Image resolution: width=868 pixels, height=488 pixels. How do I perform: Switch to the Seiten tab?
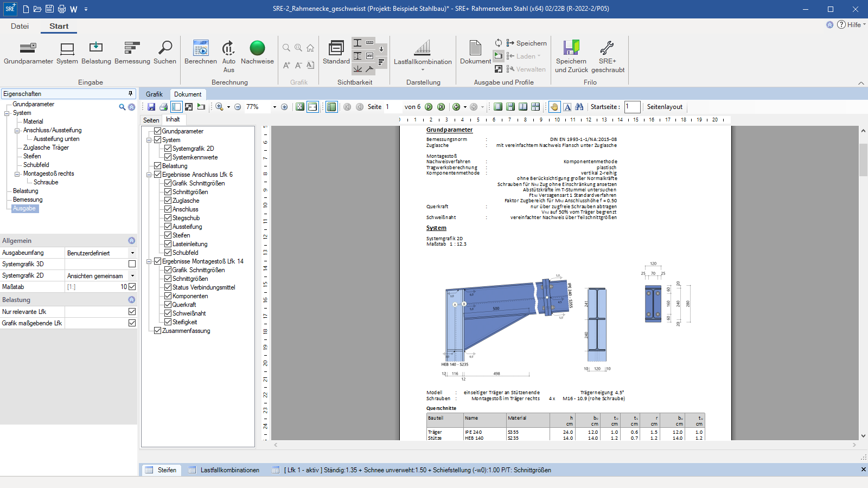pos(151,120)
